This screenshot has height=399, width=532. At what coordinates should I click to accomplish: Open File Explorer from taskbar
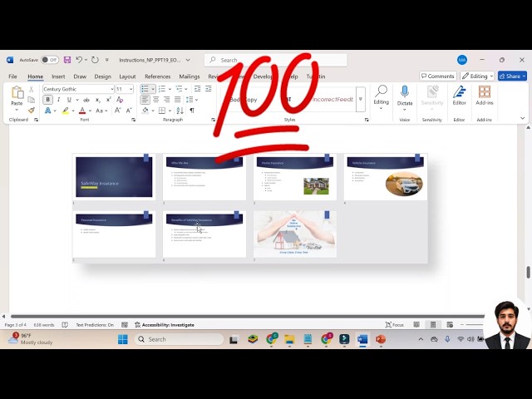pos(289,339)
